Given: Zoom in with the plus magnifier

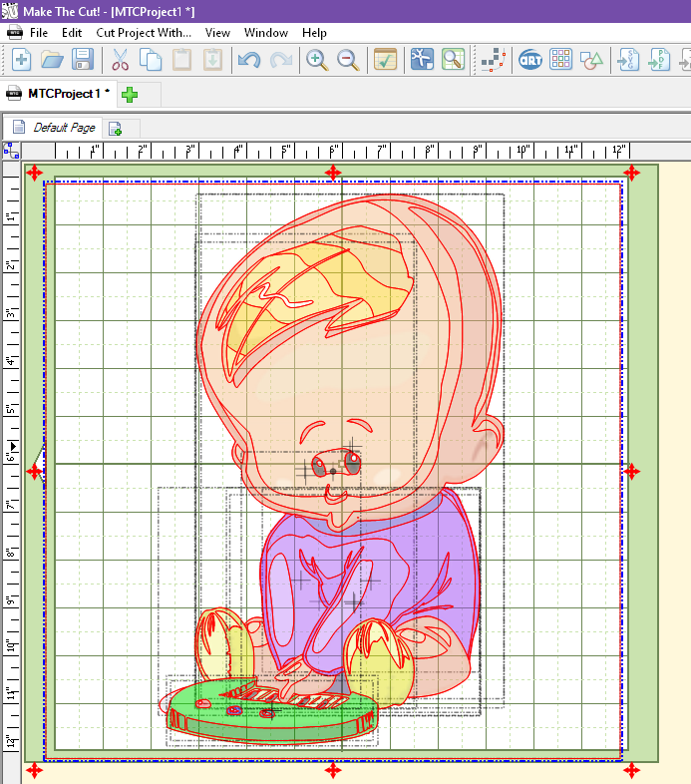Looking at the screenshot, I should tap(317, 60).
